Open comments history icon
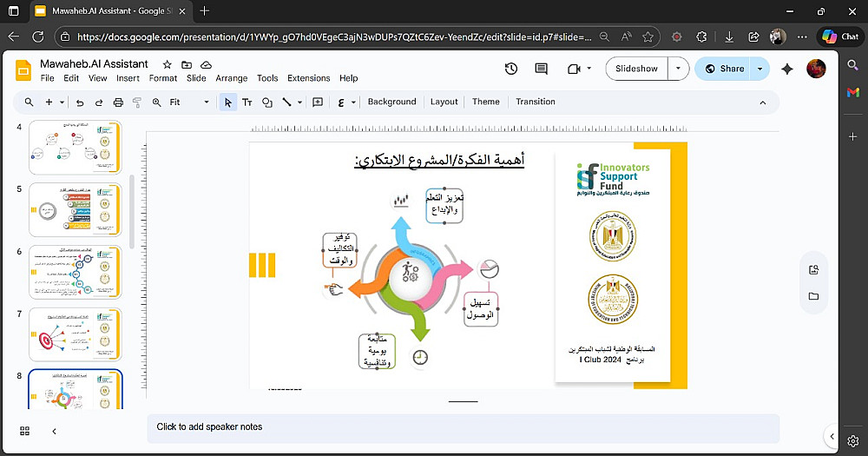 tap(541, 69)
